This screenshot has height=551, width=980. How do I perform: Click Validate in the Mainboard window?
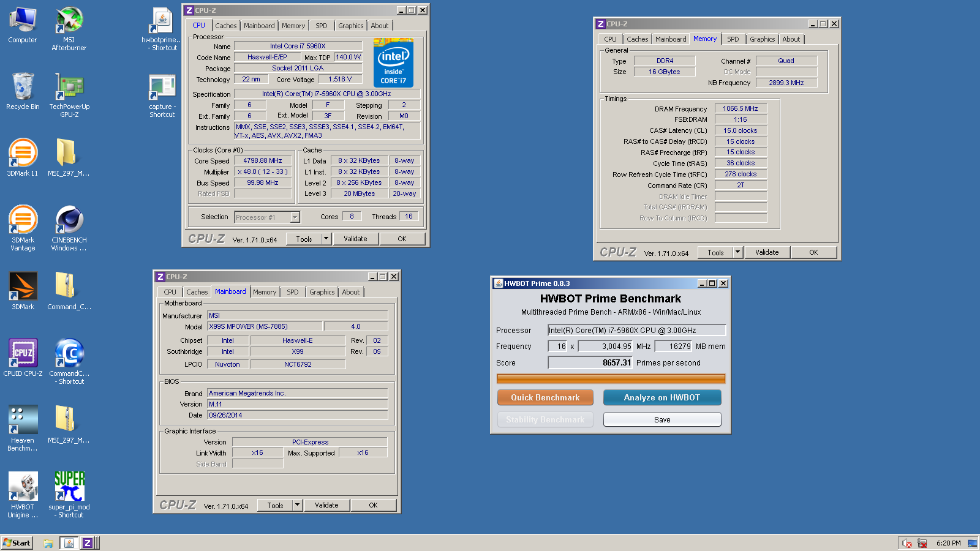[326, 505]
